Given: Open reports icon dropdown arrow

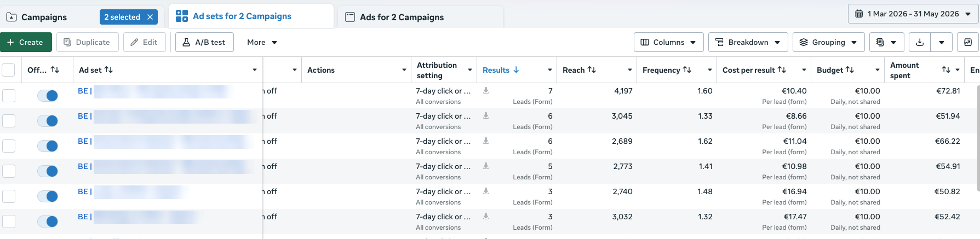Looking at the screenshot, I should tap(893, 42).
